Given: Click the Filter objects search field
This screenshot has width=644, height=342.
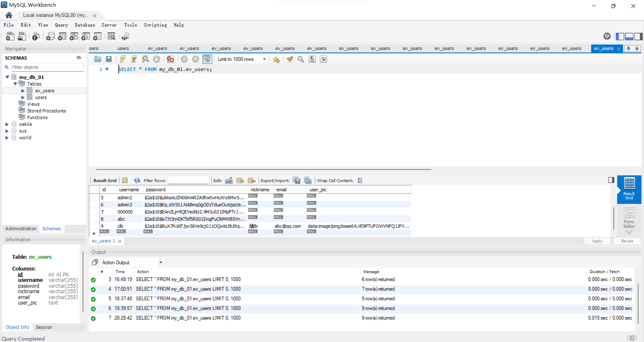Looking at the screenshot, I should pos(47,67).
